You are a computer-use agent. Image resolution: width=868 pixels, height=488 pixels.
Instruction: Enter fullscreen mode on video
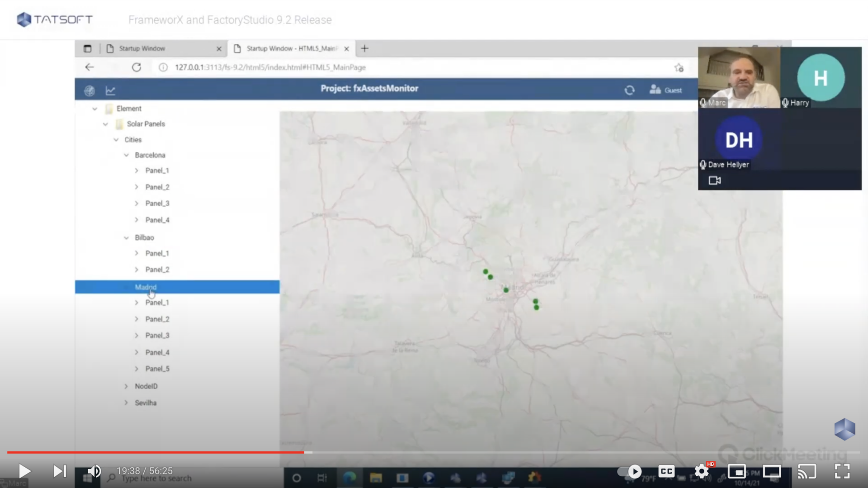(x=842, y=471)
